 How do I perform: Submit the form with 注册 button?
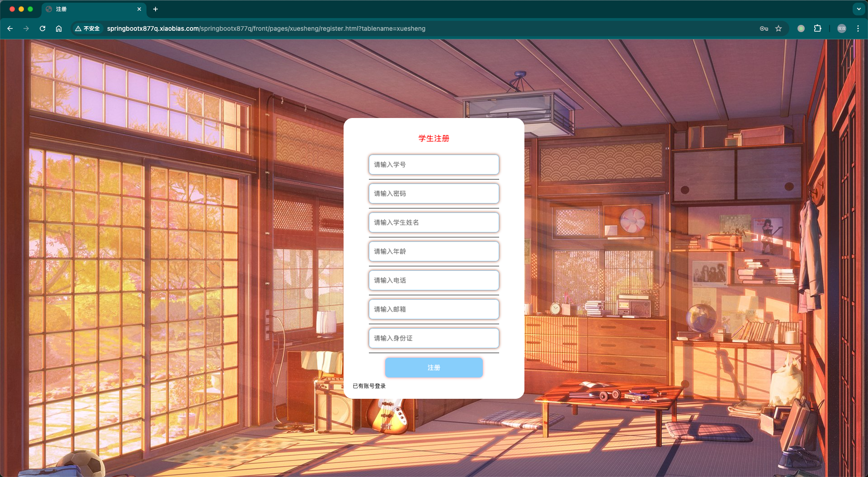(434, 368)
